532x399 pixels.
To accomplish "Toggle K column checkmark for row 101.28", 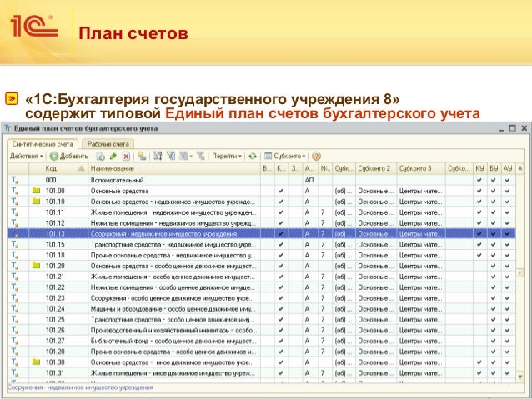I will (x=280, y=352).
